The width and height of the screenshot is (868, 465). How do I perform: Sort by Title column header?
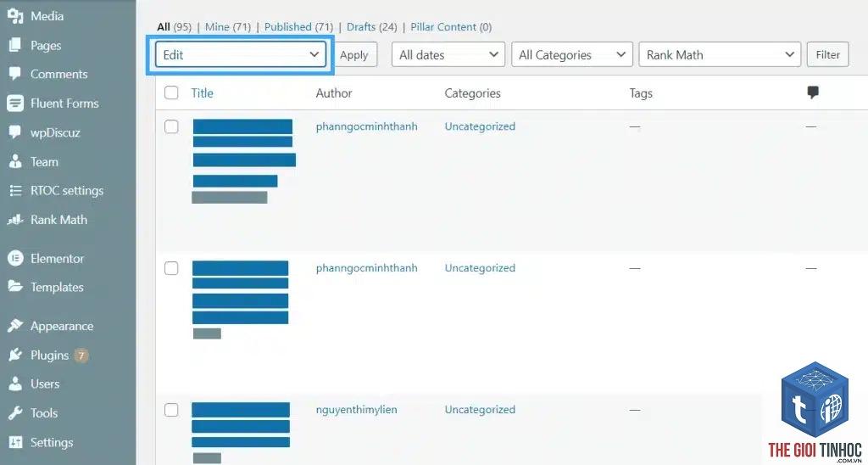(202, 92)
